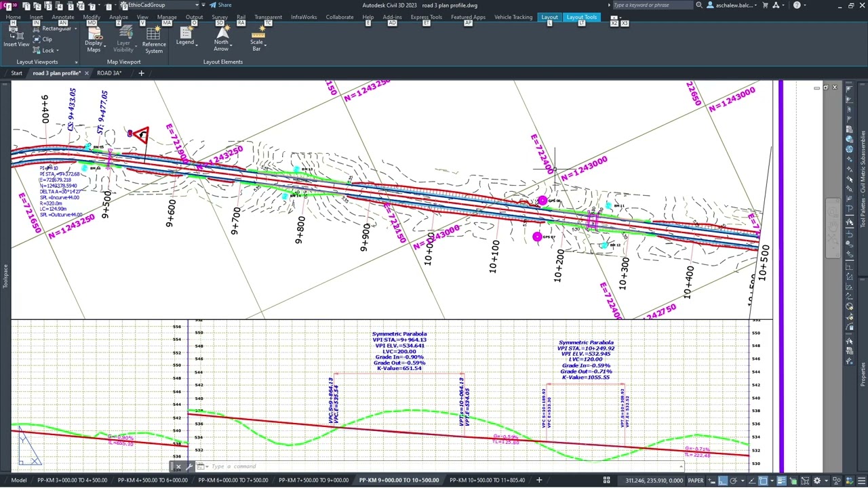Viewport: 868px width, 488px height.
Task: Select the Clip viewport tool
Action: (42, 39)
